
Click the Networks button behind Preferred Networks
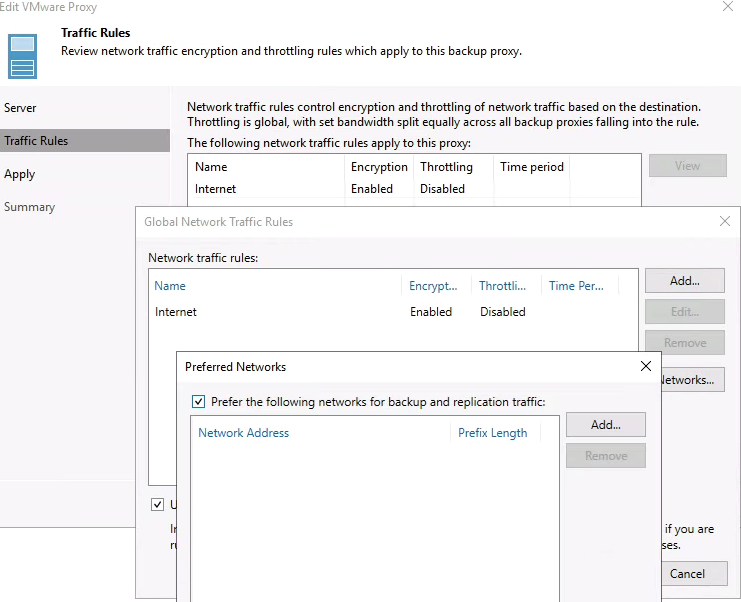[x=693, y=380]
